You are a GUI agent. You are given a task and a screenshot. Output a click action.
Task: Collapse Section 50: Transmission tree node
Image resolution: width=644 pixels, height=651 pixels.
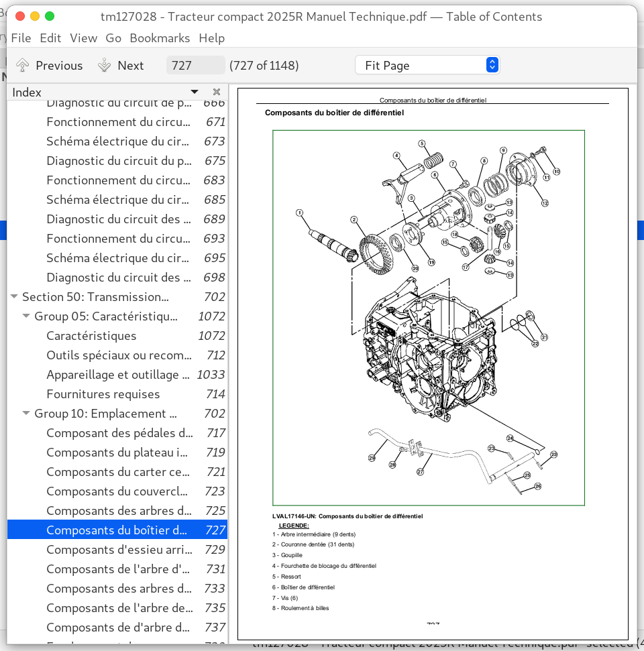coord(14,296)
